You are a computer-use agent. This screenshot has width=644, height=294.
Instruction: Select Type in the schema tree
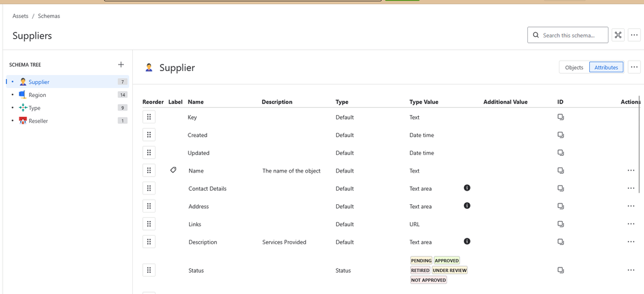(67, 108)
